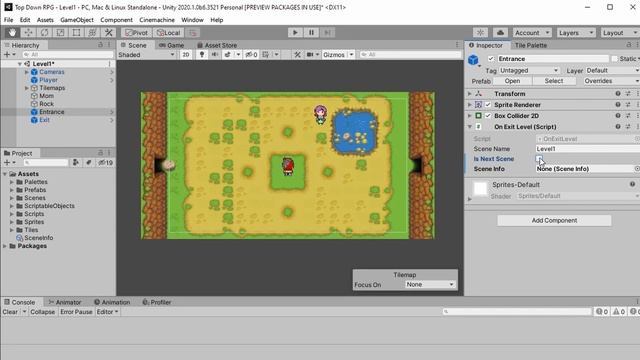Clear the Console log
This screenshot has height=360, width=640.
(10, 312)
